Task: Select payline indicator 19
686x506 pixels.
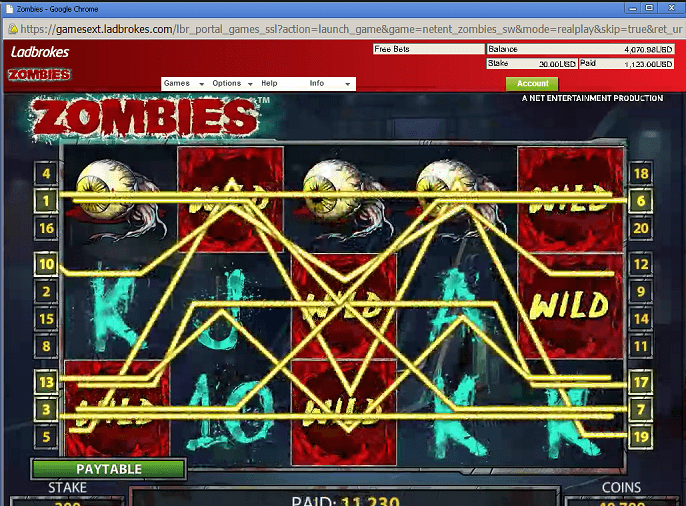Action: (641, 437)
